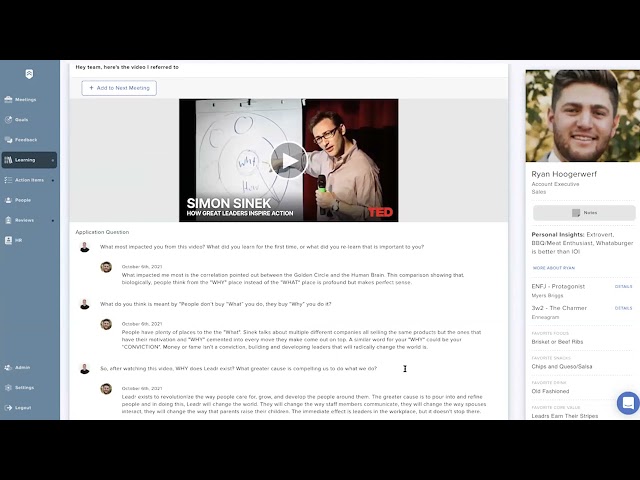Open the Goals target icon
The width and height of the screenshot is (640, 480).
[8, 120]
